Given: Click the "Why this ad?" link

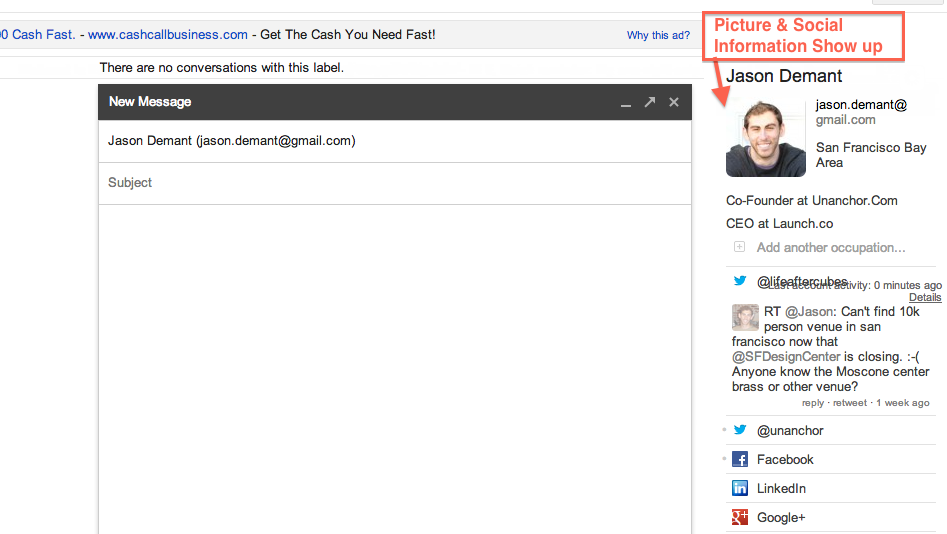Looking at the screenshot, I should pyautogui.click(x=658, y=35).
